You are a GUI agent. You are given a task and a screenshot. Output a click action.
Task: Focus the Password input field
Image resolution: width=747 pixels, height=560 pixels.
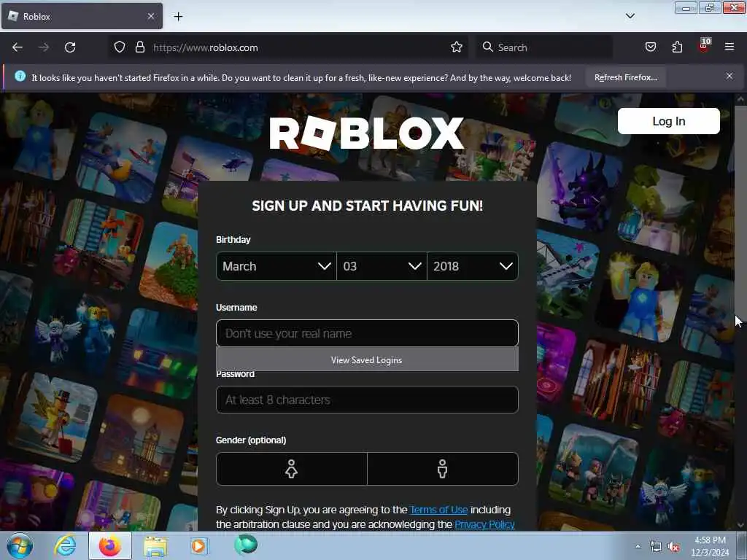pos(367,400)
